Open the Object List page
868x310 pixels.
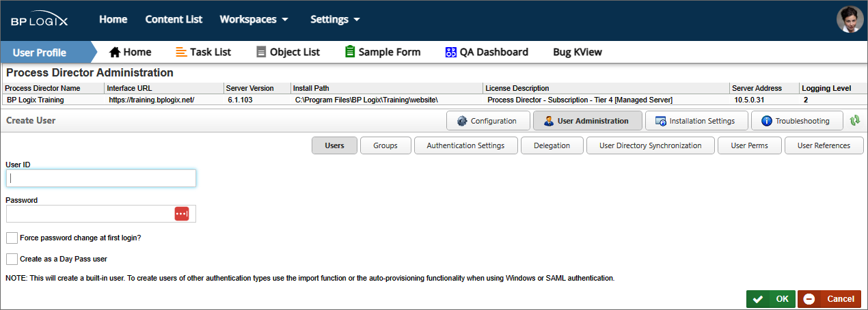click(x=288, y=52)
